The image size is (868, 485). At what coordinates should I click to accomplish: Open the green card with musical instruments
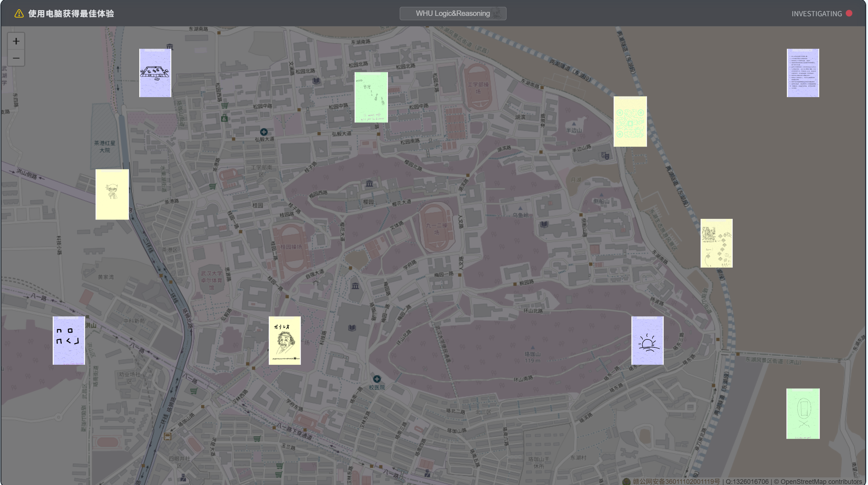click(371, 97)
